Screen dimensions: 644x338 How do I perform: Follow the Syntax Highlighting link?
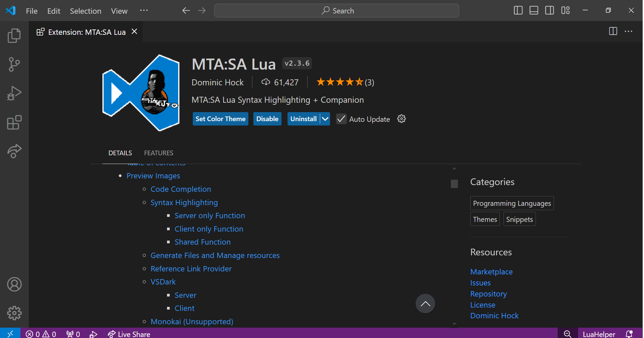coord(184,202)
